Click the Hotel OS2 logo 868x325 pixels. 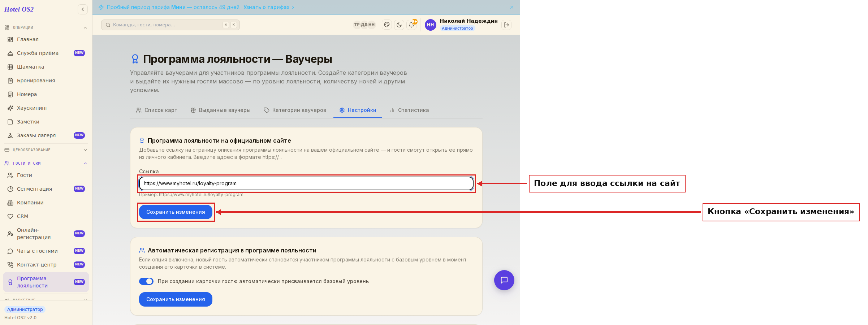pos(19,9)
